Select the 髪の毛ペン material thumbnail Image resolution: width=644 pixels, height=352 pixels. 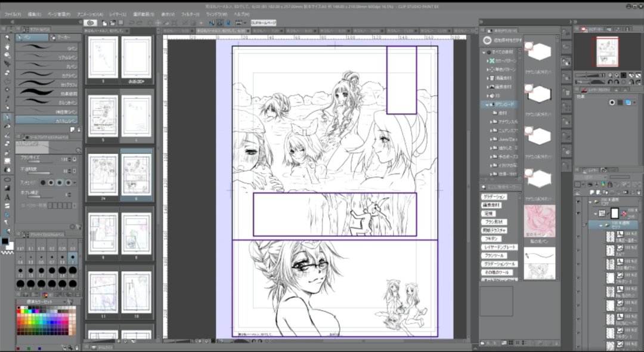(540, 222)
